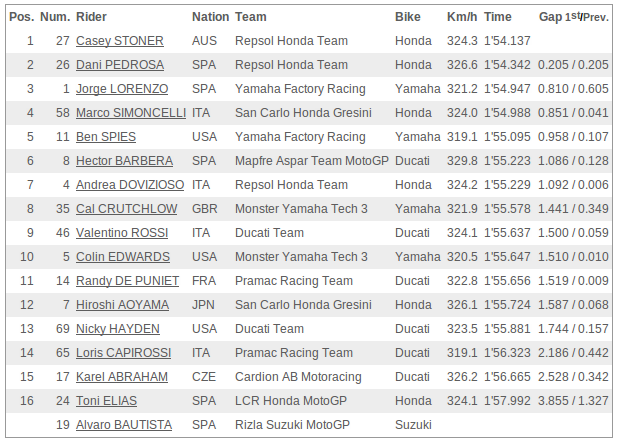Open Cal CRUTCHLOW rider page
The width and height of the screenshot is (618, 442).
126,209
